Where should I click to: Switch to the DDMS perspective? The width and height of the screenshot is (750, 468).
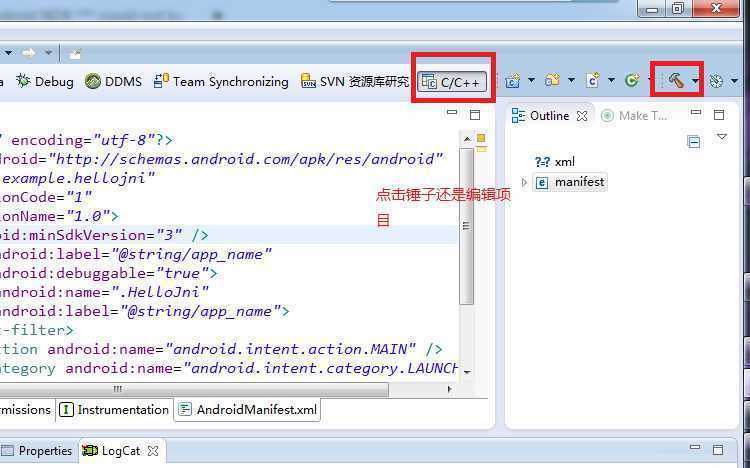[x=113, y=81]
